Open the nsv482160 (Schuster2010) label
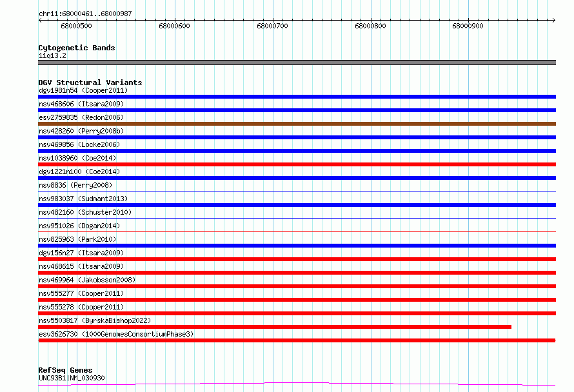This screenshot has height=392, width=574. 85,212
